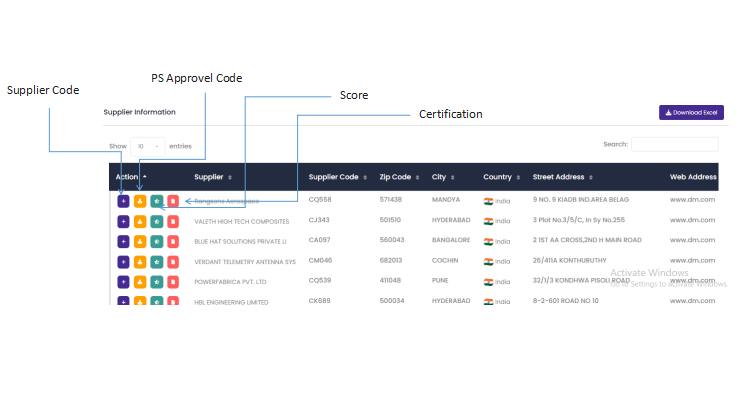Open red document icon for BLUE HAT SOLUTIONS
This screenshot has height=404, width=753.
click(173, 241)
